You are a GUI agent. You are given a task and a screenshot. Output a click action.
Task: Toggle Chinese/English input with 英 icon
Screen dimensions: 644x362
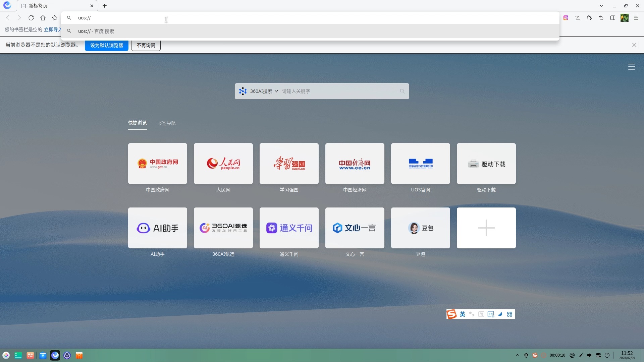tap(463, 314)
